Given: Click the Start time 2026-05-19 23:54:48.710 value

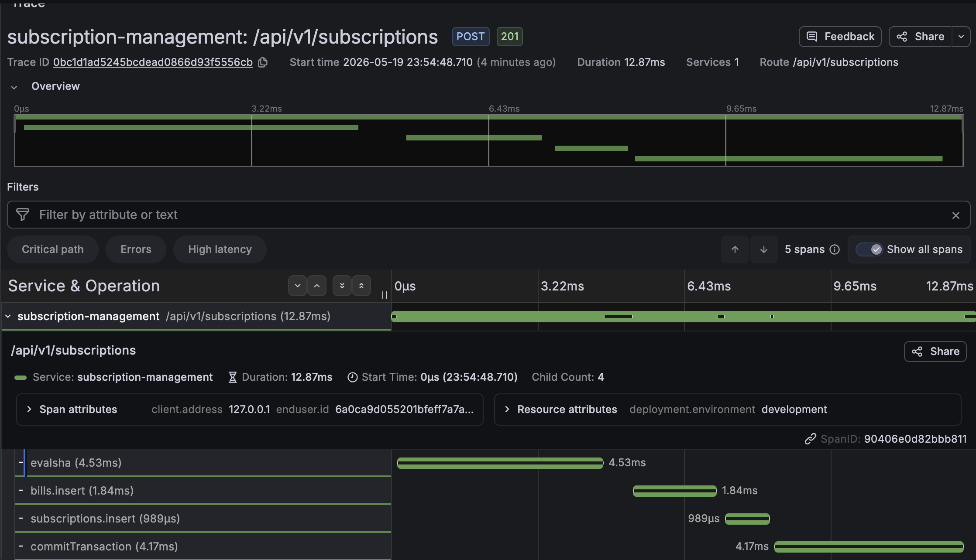Looking at the screenshot, I should coord(408,62).
